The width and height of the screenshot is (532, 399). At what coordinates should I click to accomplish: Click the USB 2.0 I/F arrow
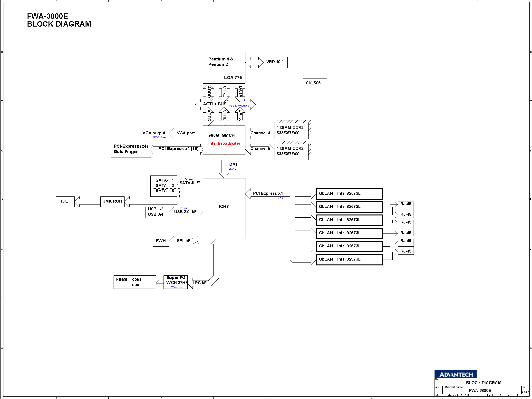coord(186,212)
